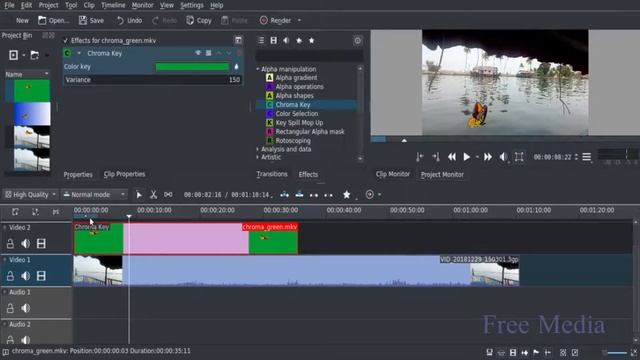Lock the Video 1 track
The width and height of the screenshot is (640, 360).
[x=10, y=276]
